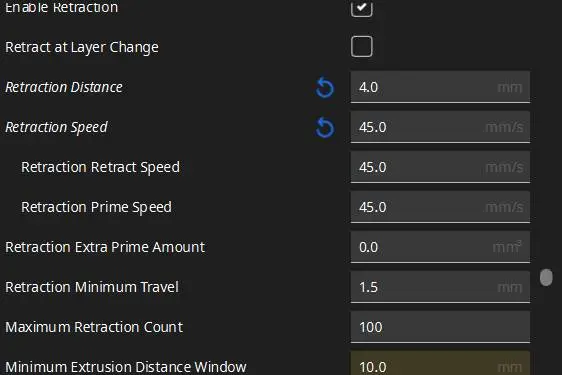Viewport: 562px width, 375px height.
Task: Select the Retraction Retract Speed label
Action: point(100,167)
